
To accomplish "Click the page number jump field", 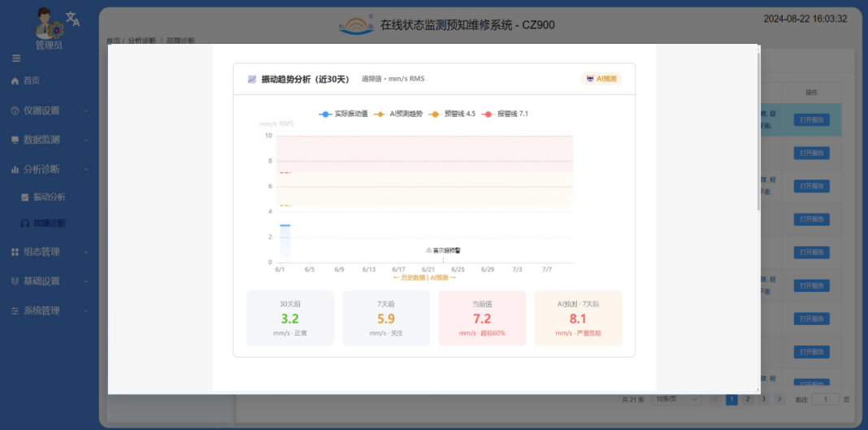I will pos(825,399).
